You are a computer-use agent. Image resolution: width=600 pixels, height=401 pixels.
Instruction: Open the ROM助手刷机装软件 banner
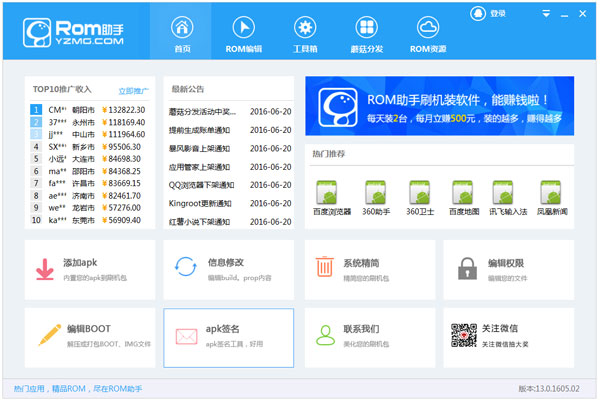click(x=439, y=106)
